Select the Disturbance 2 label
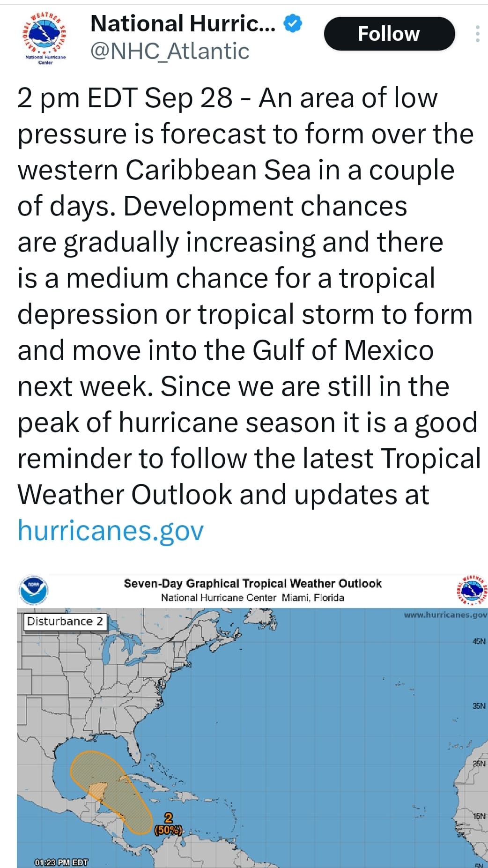Screen dimensions: 488x868 pyautogui.click(x=65, y=621)
